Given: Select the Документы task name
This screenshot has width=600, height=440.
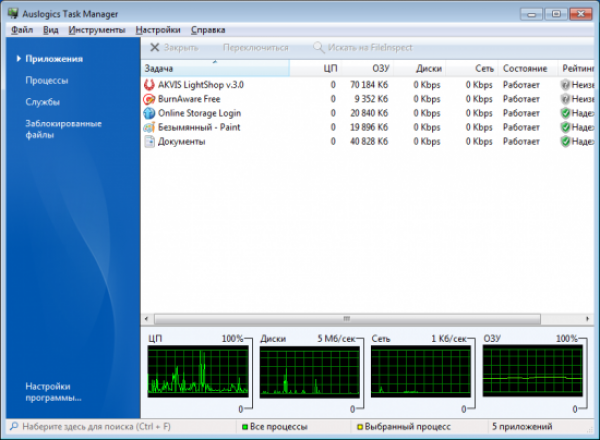Looking at the screenshot, I should point(182,142).
